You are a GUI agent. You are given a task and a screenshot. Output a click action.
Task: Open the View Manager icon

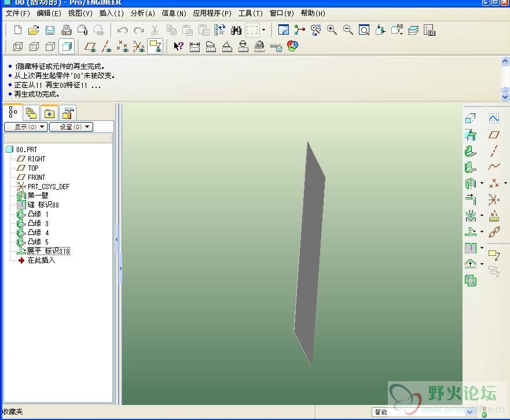click(x=430, y=30)
